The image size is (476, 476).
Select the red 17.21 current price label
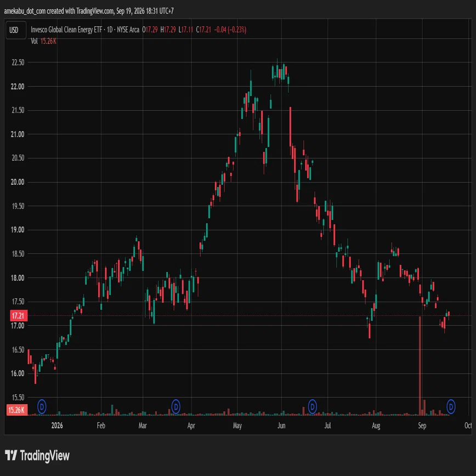click(x=19, y=316)
